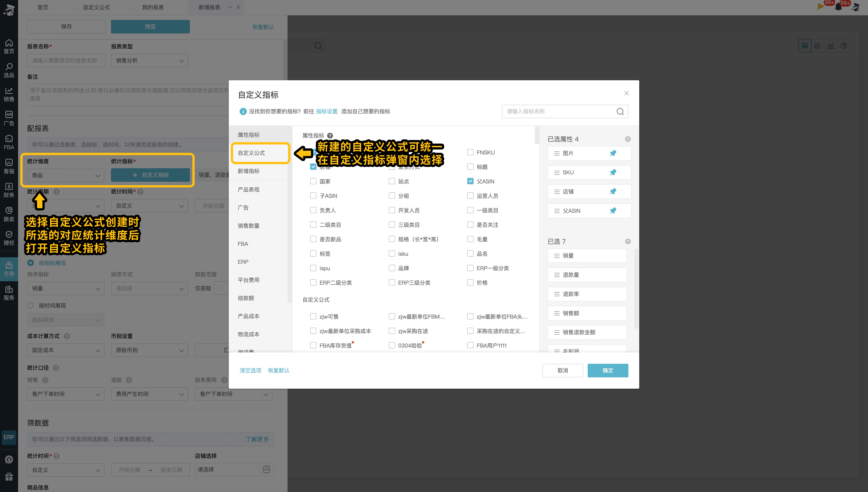The width and height of the screenshot is (868, 492).
Task: Open the 销售 chart icon in sidebar
Action: (x=9, y=91)
